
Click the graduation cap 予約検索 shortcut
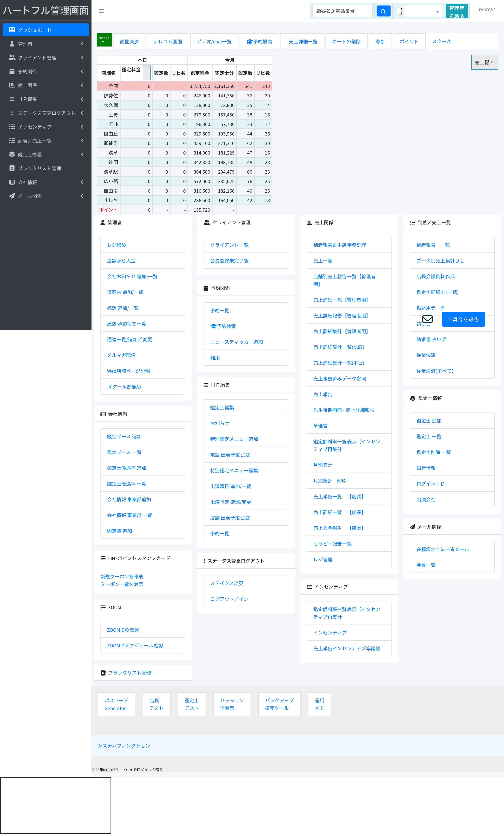[x=259, y=41]
